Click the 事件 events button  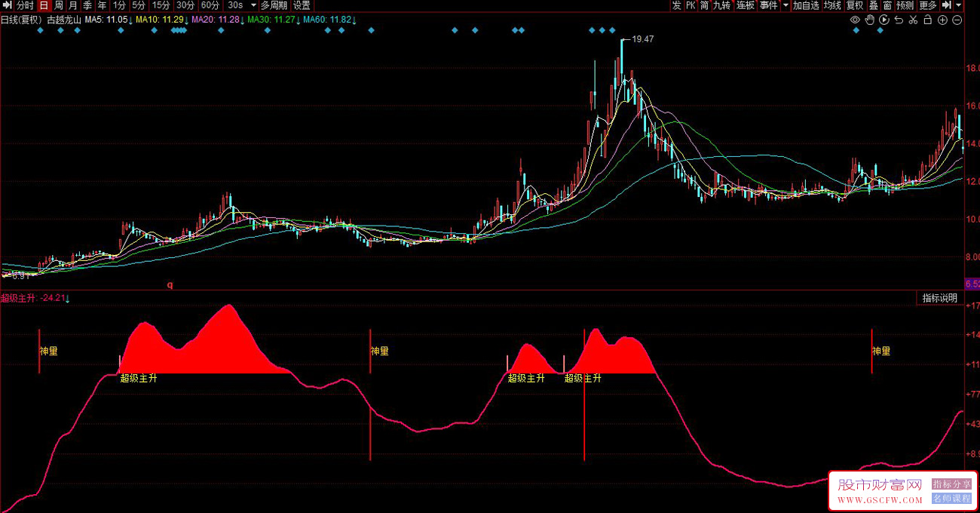pyautogui.click(x=768, y=5)
